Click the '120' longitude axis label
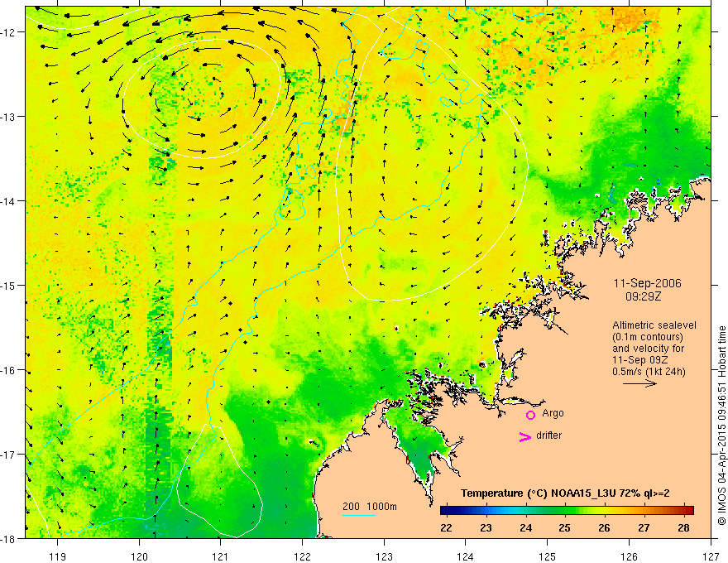The width and height of the screenshot is (728, 563). 139,556
